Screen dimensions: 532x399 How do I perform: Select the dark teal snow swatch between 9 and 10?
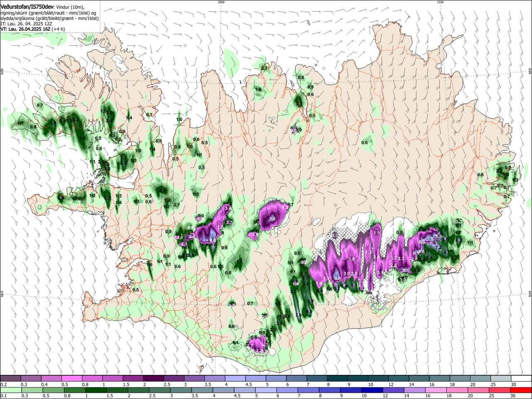point(357,378)
